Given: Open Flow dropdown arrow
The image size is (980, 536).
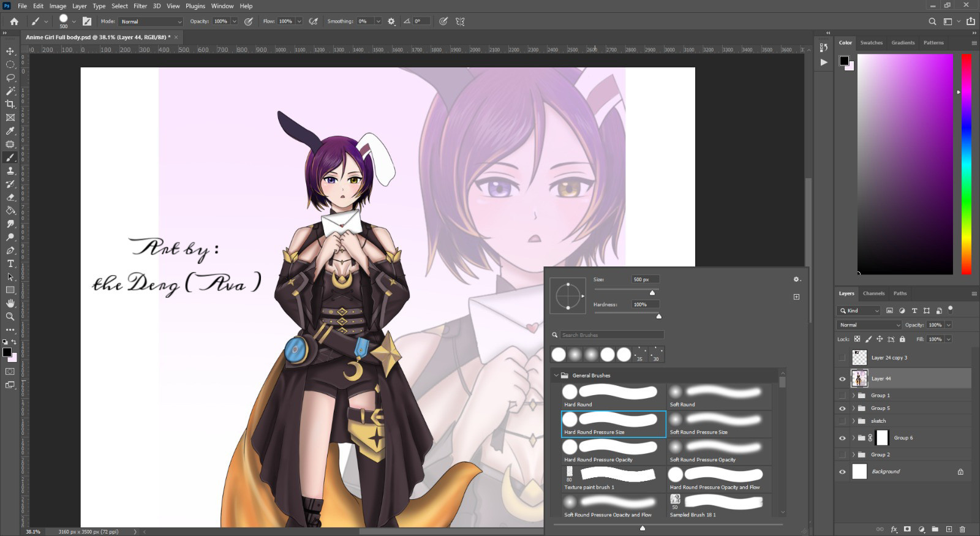Looking at the screenshot, I should 299,21.
